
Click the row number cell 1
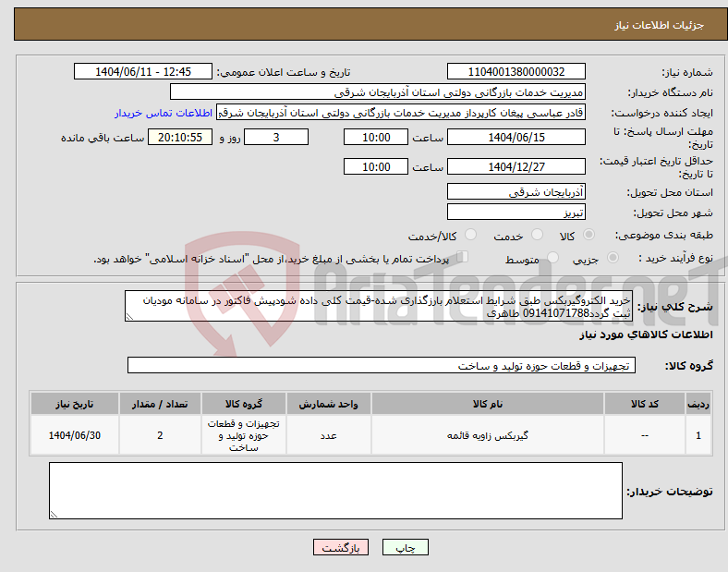coord(698,435)
